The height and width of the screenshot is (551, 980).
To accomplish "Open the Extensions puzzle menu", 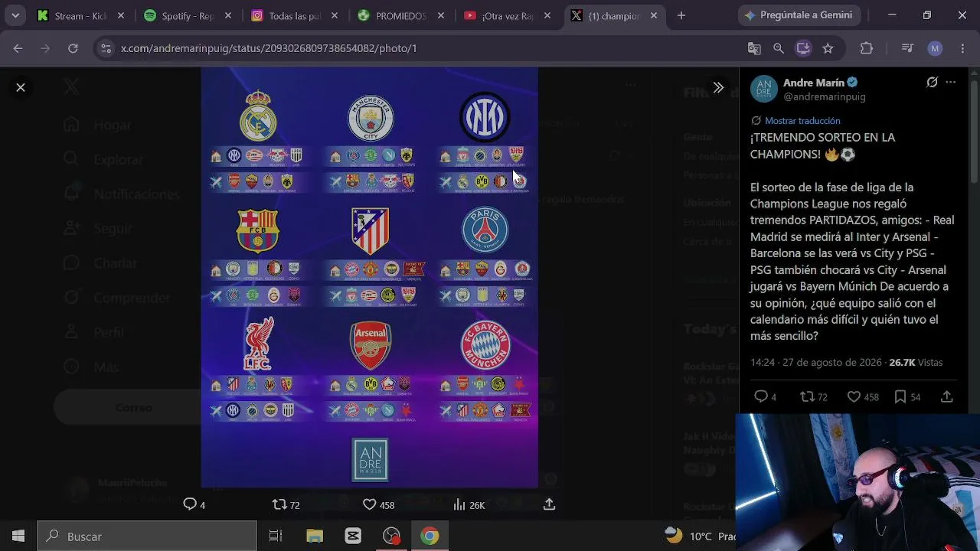I will point(867,48).
